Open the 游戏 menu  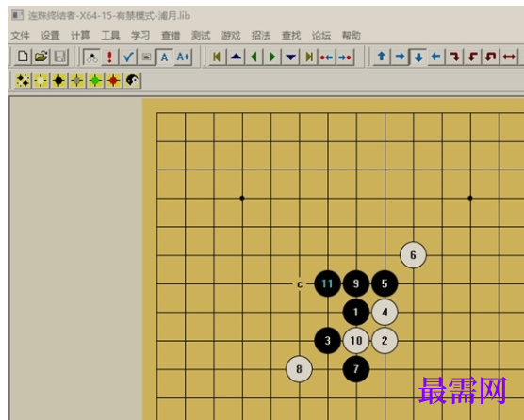pos(231,35)
